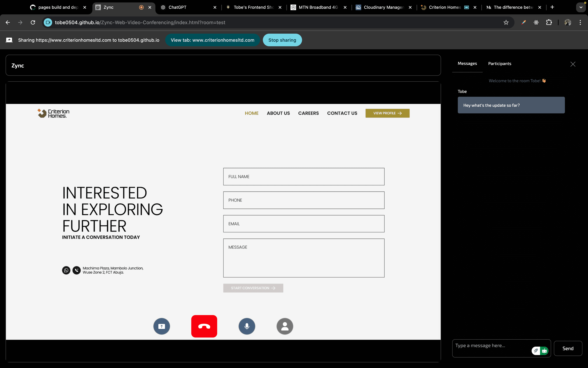This screenshot has width=588, height=368.
Task: Click the VIEW PROFILE button
Action: pyautogui.click(x=387, y=113)
